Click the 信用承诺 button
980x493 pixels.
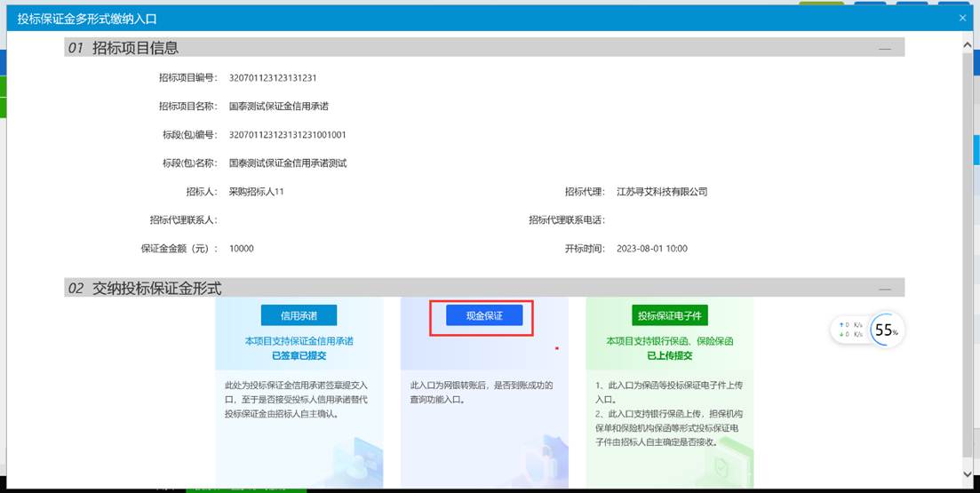[x=299, y=316]
